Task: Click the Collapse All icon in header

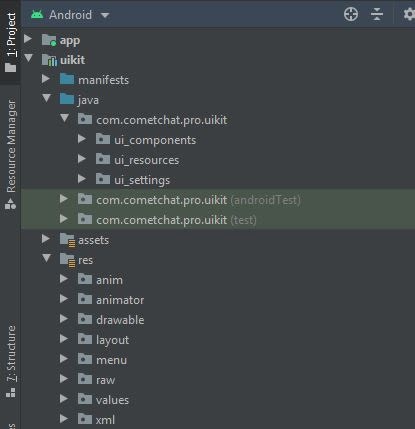Action: click(377, 14)
